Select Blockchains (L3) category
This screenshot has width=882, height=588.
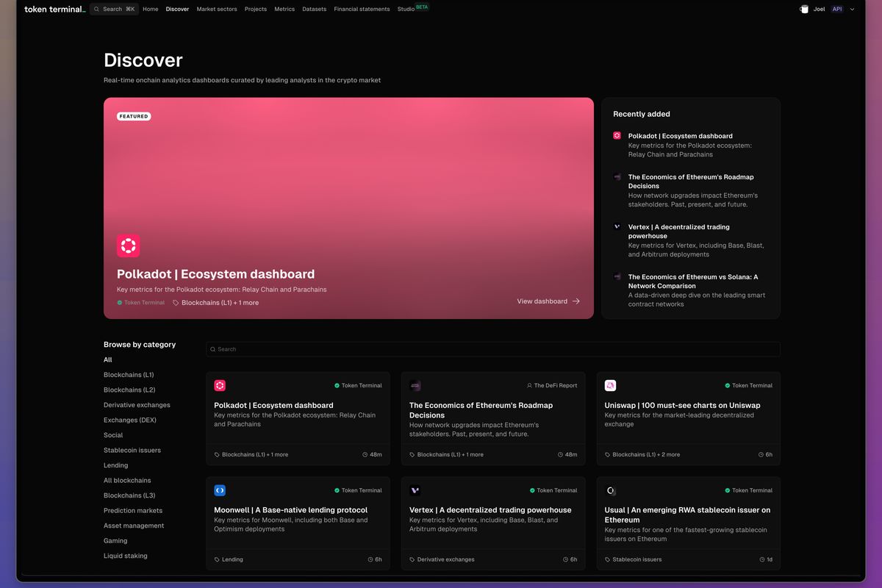click(129, 495)
